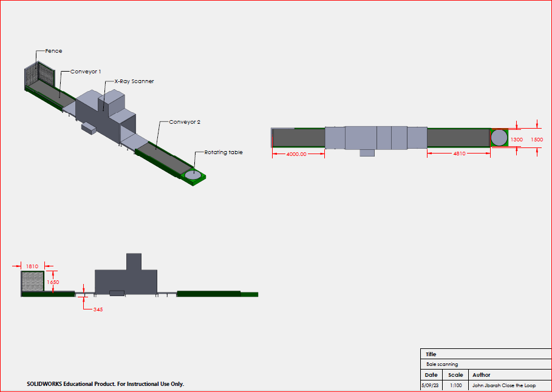Select the Rotating table callout text
This screenshot has height=392, width=552.
point(223,152)
